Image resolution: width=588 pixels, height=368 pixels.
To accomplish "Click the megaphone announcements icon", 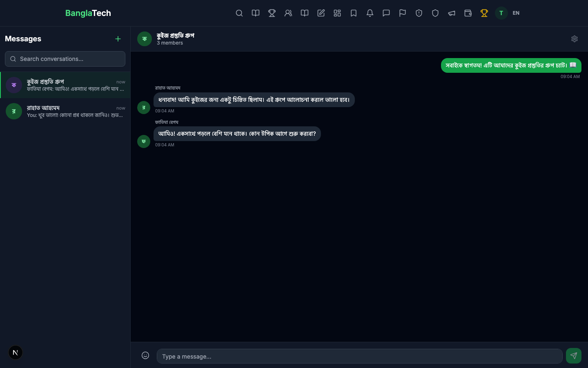I will coord(452,13).
